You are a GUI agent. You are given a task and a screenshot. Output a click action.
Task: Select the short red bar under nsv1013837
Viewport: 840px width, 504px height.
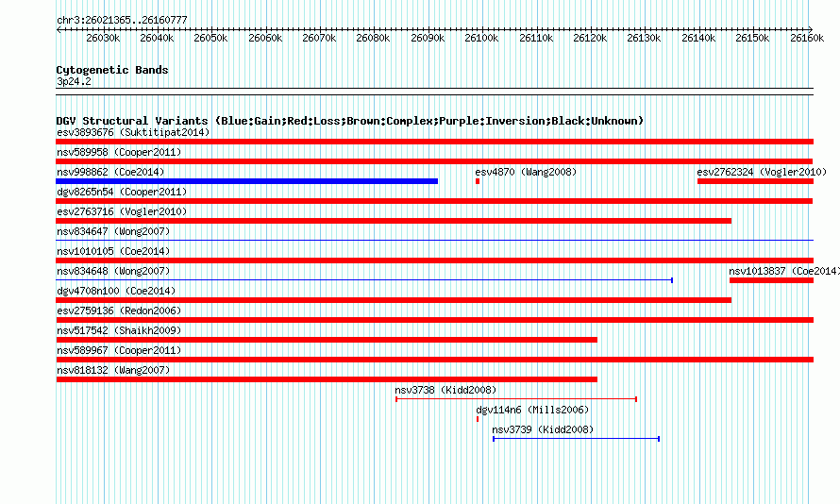[771, 280]
